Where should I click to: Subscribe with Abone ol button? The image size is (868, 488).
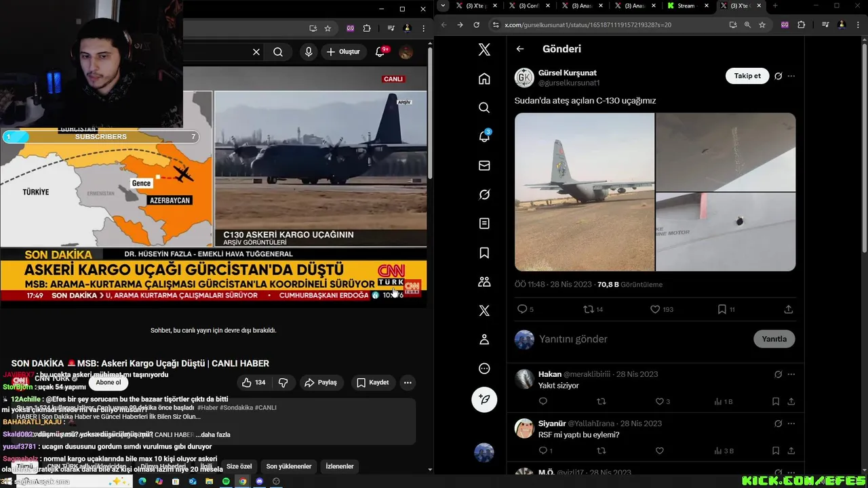pos(108,382)
